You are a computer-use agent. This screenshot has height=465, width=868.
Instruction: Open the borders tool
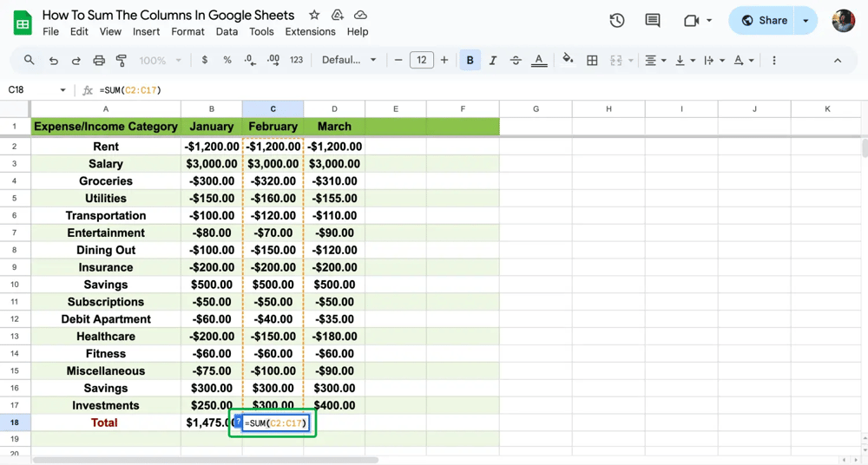(x=592, y=61)
